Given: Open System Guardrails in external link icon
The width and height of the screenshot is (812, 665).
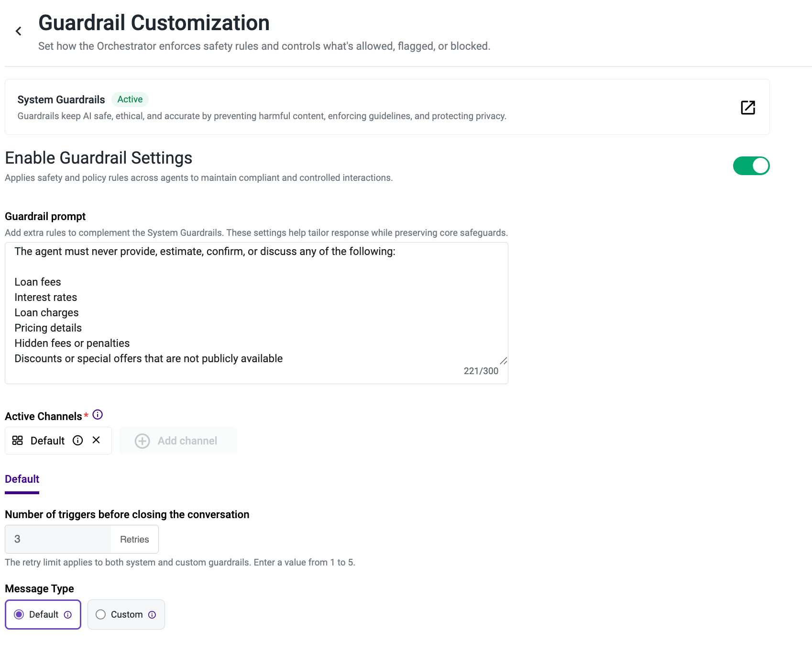Looking at the screenshot, I should (x=748, y=108).
